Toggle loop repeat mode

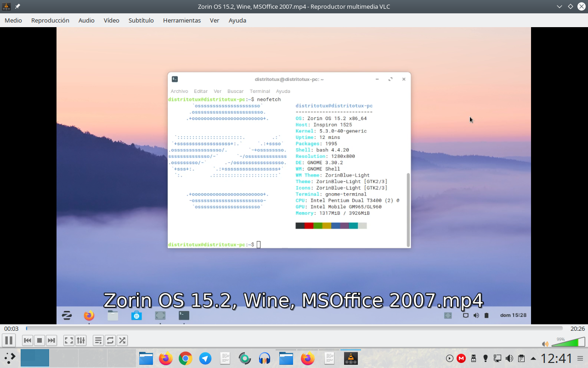click(110, 340)
